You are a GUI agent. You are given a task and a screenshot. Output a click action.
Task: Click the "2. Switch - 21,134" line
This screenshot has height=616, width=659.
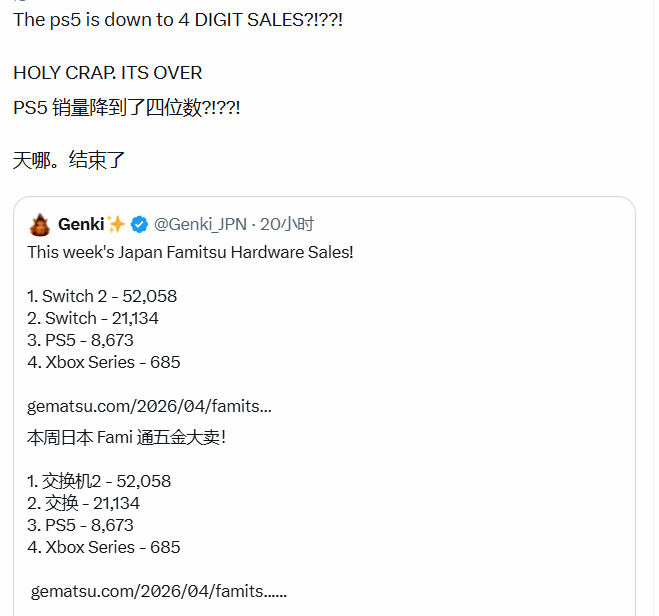pyautogui.click(x=93, y=318)
